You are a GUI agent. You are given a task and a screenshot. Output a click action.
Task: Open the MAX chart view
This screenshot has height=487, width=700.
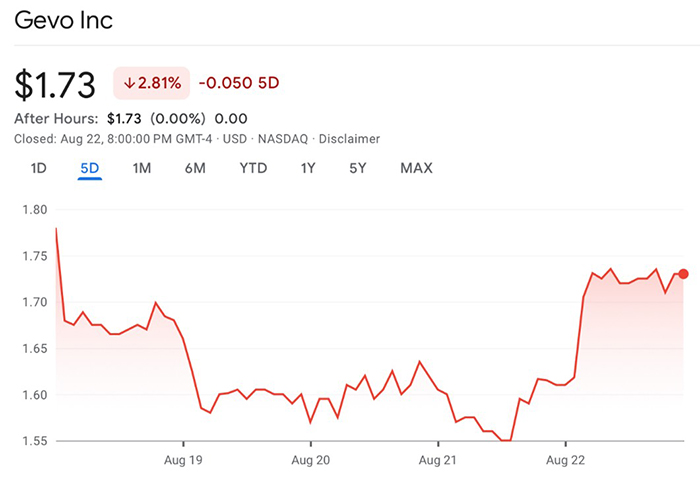pos(417,168)
